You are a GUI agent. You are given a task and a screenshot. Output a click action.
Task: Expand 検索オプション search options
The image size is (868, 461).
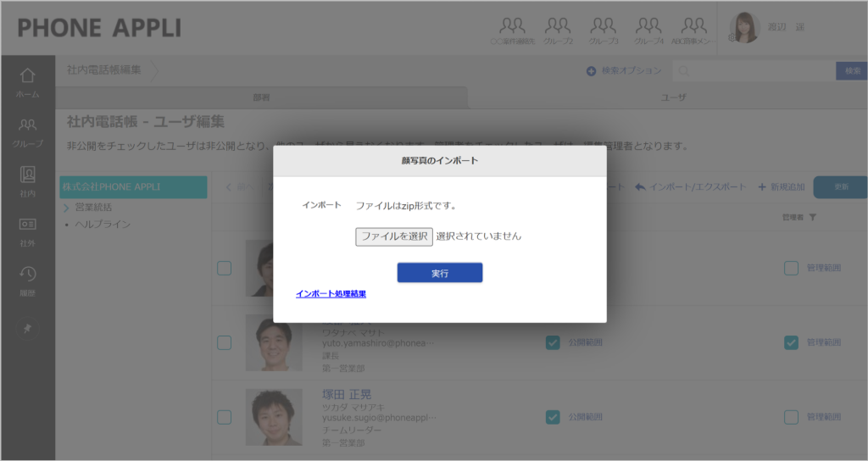(624, 71)
